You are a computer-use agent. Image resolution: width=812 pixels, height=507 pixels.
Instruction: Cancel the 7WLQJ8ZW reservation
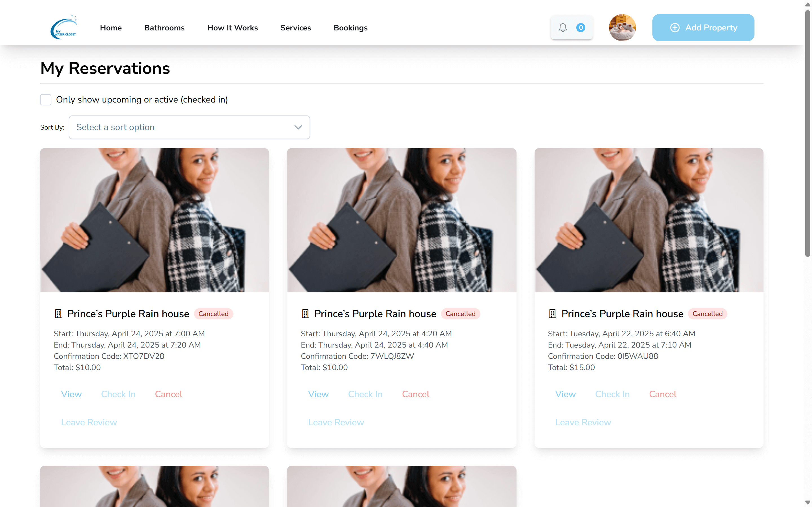pyautogui.click(x=415, y=394)
